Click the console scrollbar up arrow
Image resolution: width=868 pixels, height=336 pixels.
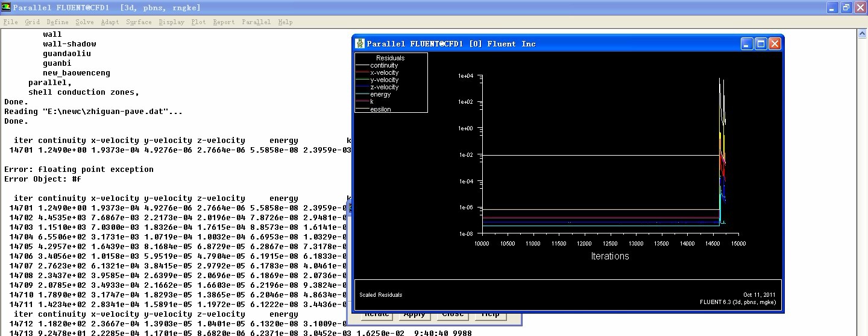[x=862, y=34]
